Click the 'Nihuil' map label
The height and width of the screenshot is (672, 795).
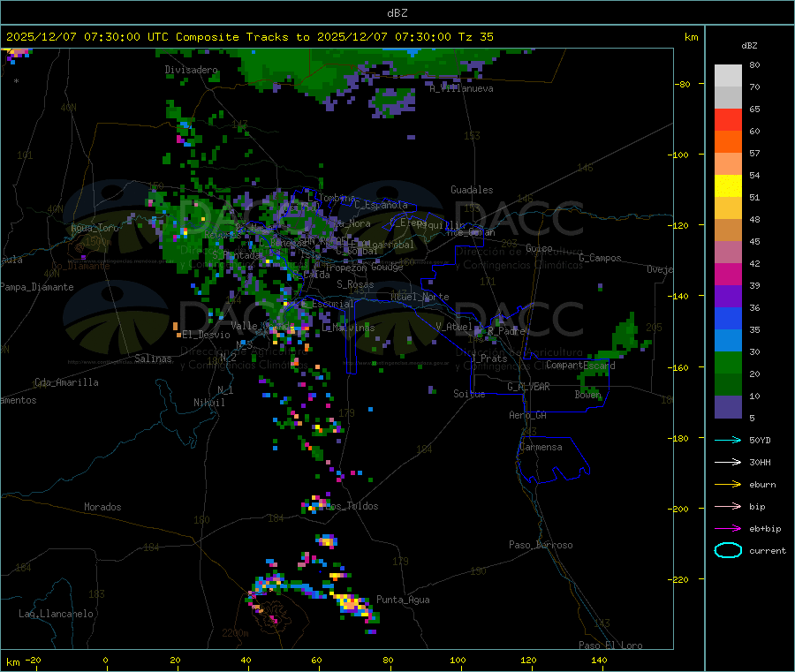click(208, 403)
